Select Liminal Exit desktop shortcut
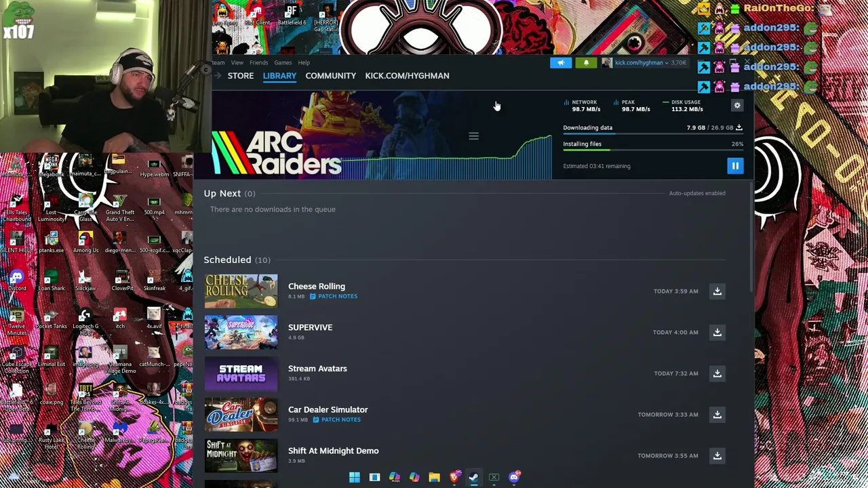This screenshot has width=868, height=488. click(x=52, y=357)
